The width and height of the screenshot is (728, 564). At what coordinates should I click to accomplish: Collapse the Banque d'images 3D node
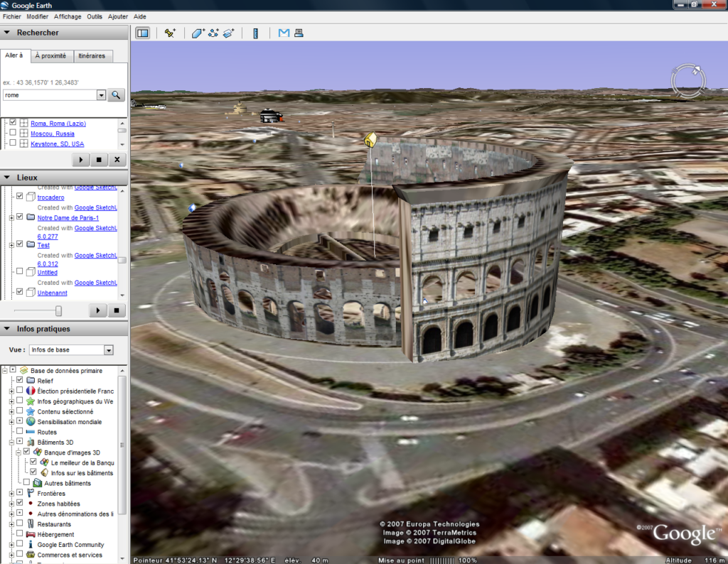[18, 452]
